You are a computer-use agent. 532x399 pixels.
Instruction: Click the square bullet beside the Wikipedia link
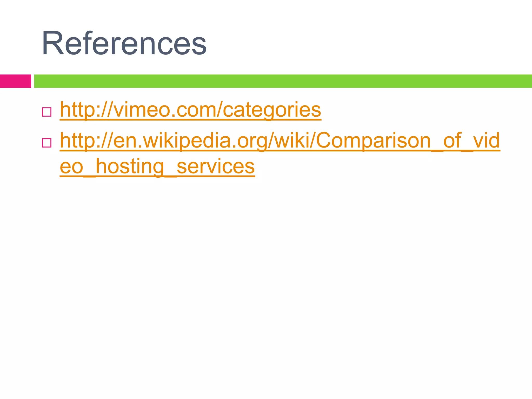46,143
